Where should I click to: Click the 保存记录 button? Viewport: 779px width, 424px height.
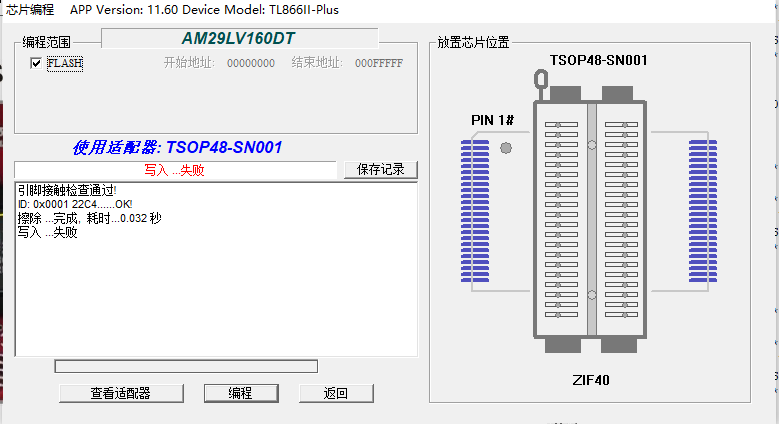[380, 169]
